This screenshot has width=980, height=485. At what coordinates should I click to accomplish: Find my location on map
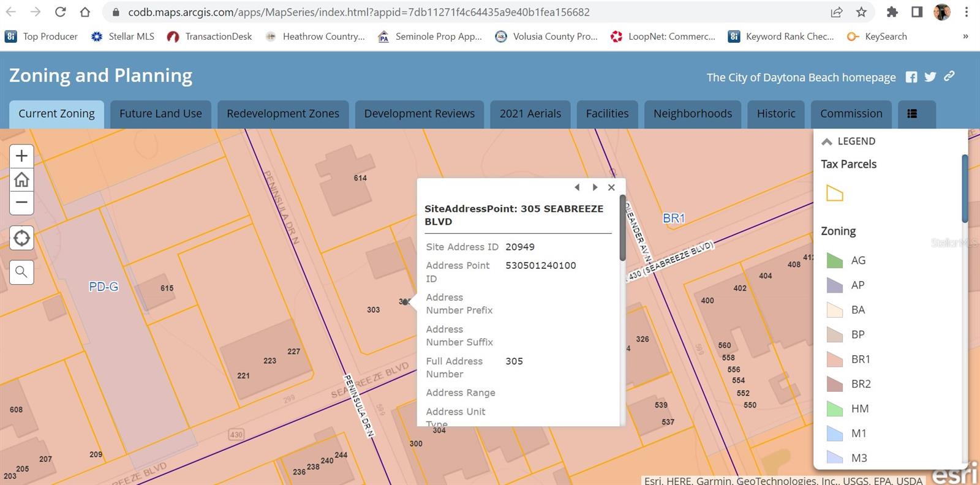(21, 238)
